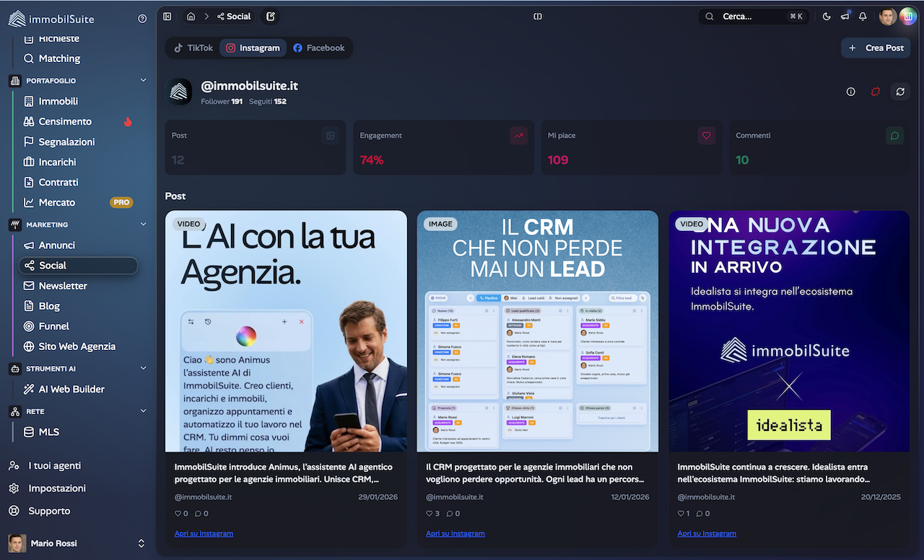Show account info icon
The image size is (924, 560).
[850, 92]
